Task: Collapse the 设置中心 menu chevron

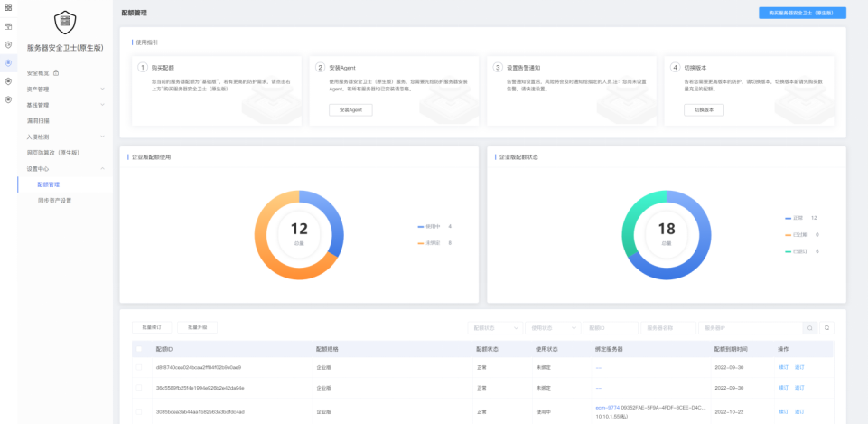Action: (102, 168)
